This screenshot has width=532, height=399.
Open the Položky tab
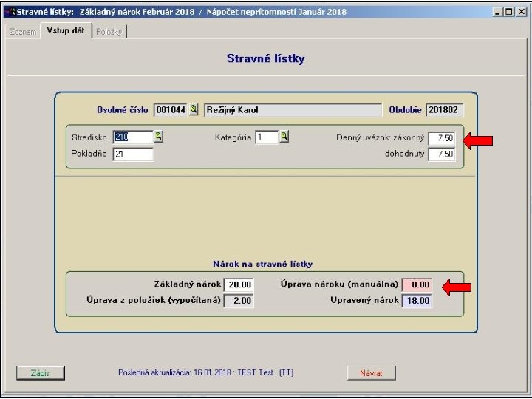pyautogui.click(x=109, y=32)
